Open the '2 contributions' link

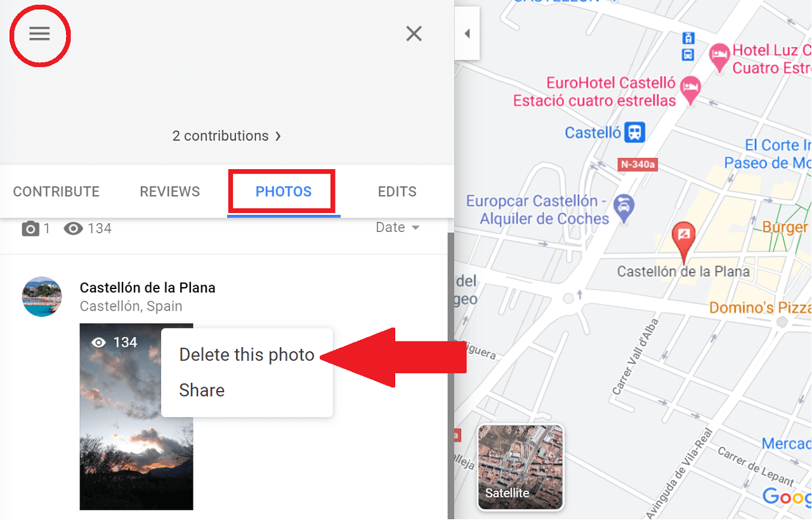tap(220, 136)
